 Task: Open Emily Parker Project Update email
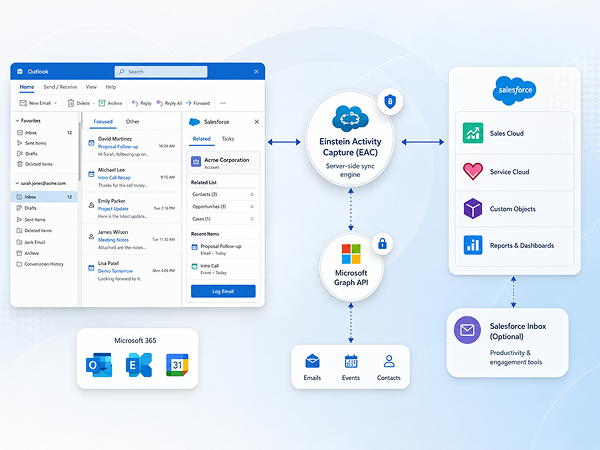coord(131,208)
